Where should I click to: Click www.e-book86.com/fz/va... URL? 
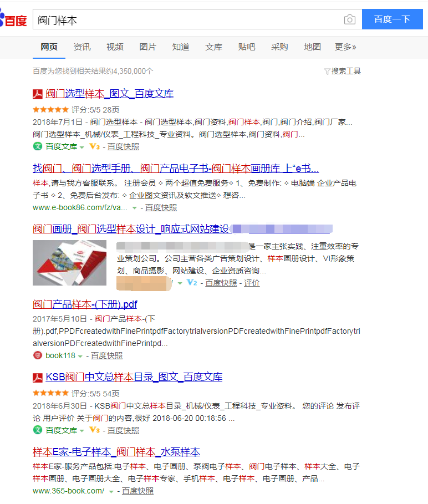coord(80,207)
